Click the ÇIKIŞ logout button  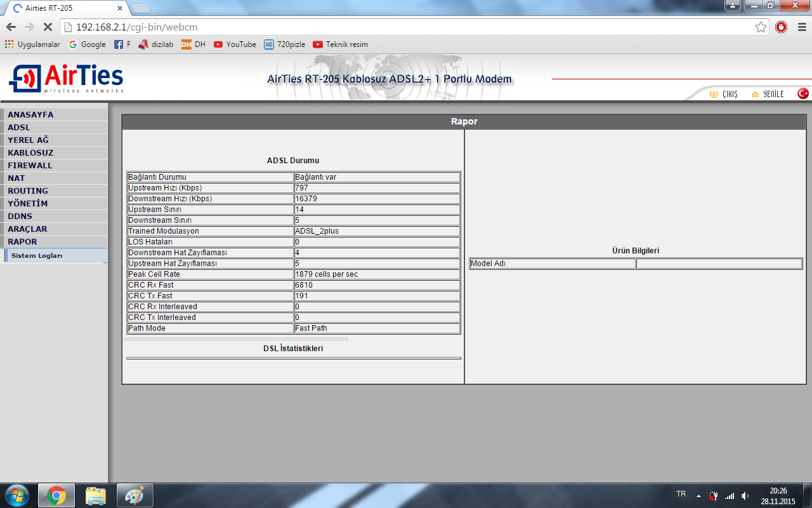tap(724, 94)
